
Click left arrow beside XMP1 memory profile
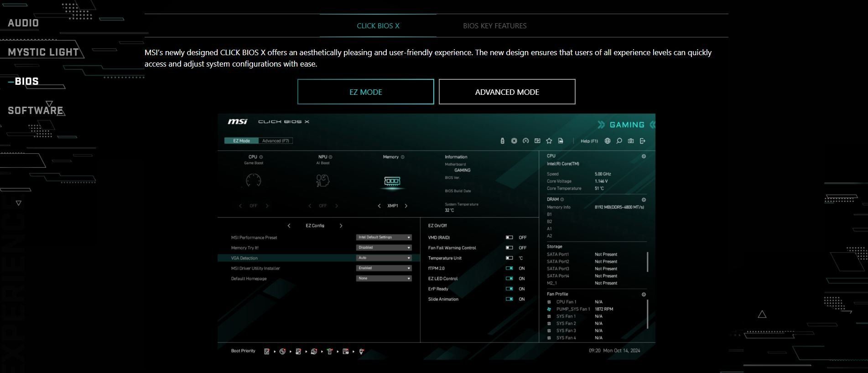coord(379,206)
